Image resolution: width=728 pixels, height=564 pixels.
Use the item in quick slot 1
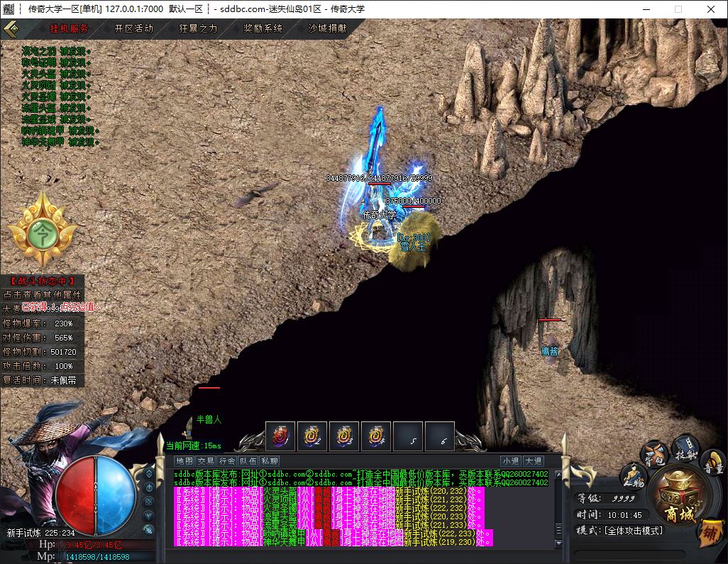tap(280, 436)
